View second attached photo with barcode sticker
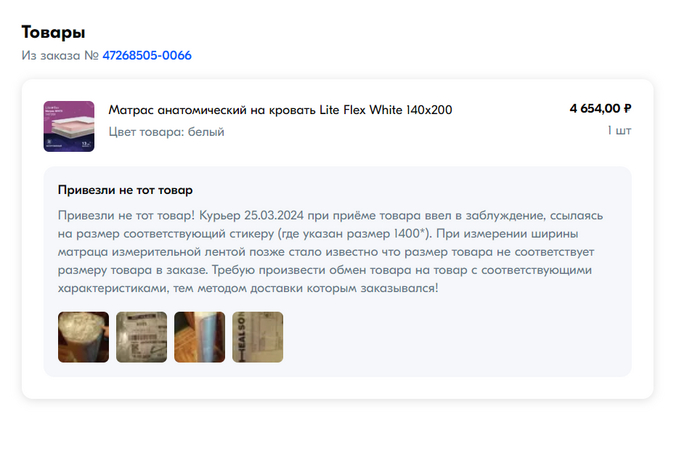The width and height of the screenshot is (700, 449). tap(142, 337)
